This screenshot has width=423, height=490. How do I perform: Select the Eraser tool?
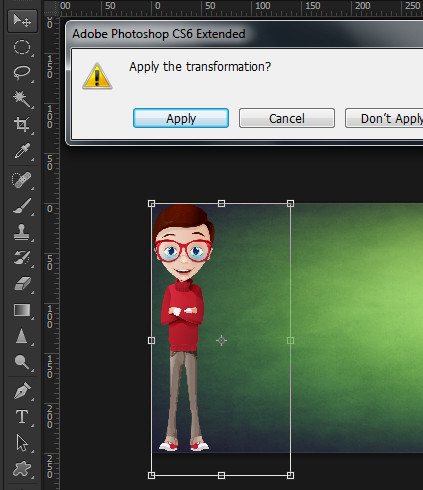[22, 284]
